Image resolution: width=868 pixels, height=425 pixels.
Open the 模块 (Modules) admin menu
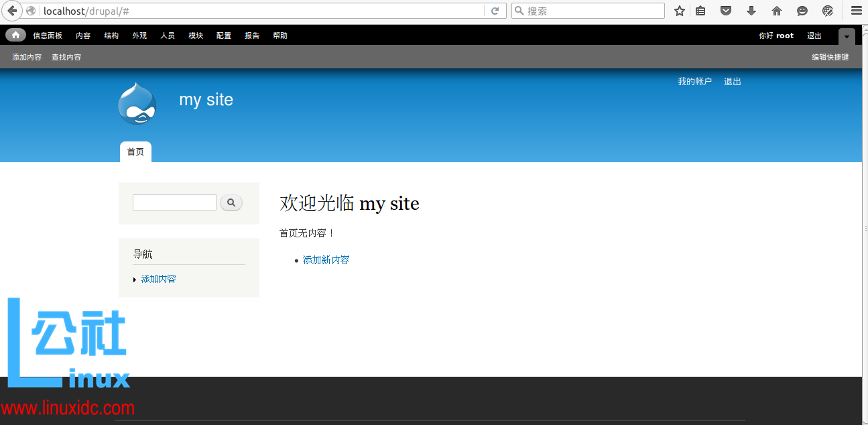click(x=195, y=36)
